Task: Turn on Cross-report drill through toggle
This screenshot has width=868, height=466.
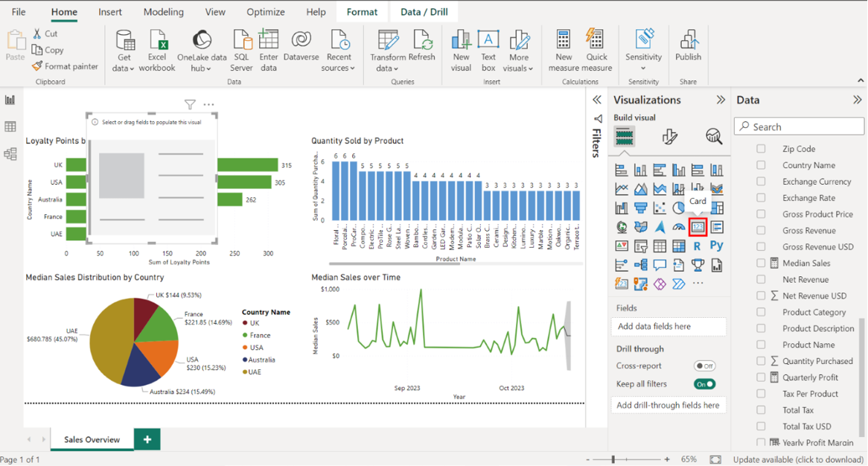Action: [x=704, y=366]
